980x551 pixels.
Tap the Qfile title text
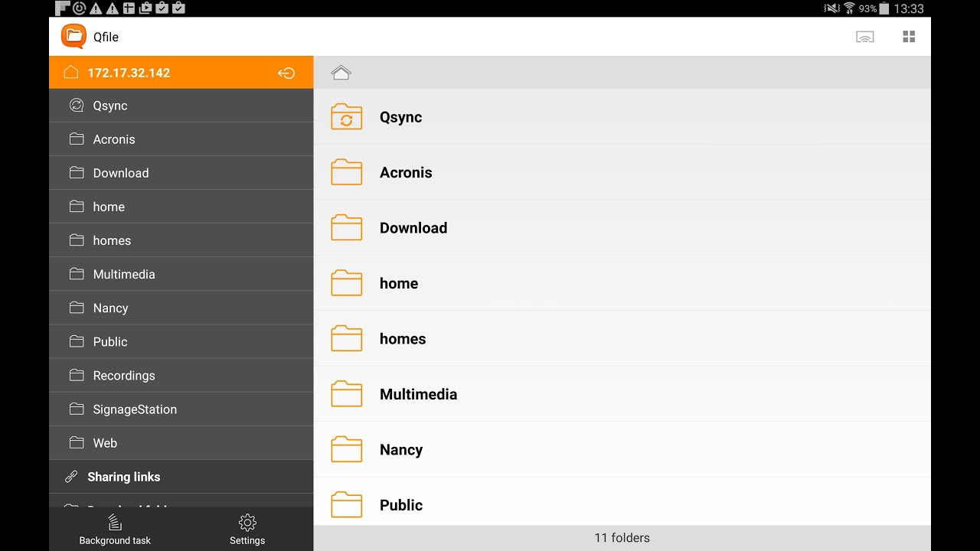coord(106,37)
